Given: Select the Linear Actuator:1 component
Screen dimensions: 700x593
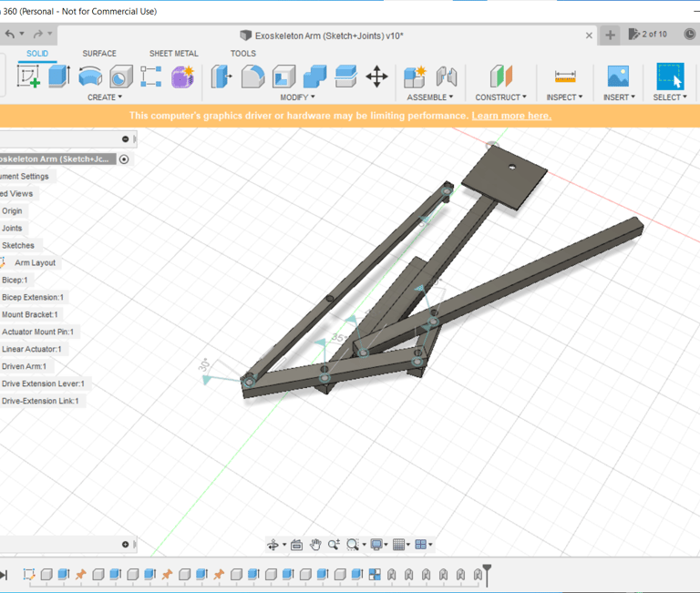Looking at the screenshot, I should (x=32, y=349).
